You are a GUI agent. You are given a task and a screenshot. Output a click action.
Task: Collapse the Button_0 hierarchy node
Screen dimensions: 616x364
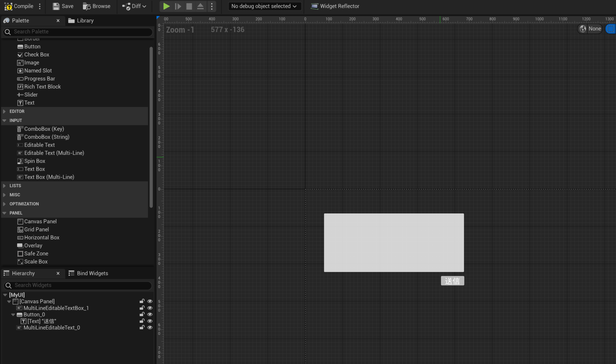[13, 315]
